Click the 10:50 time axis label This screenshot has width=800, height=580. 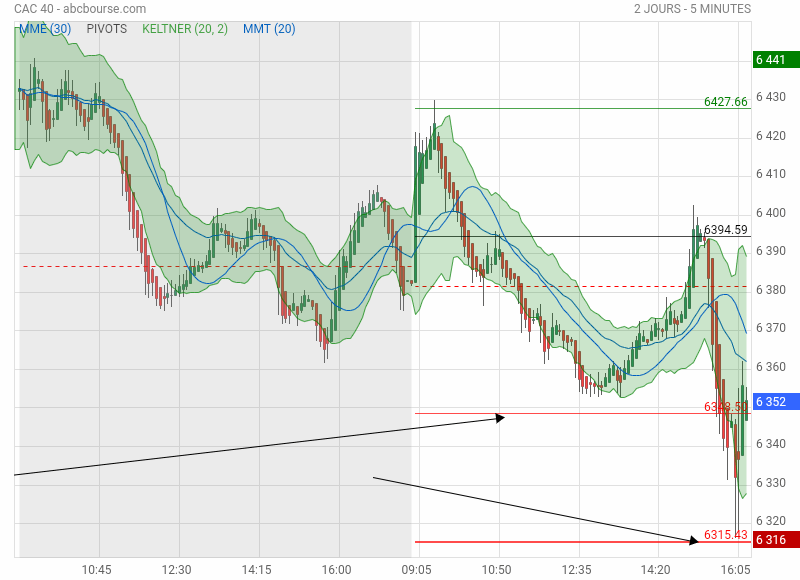tap(496, 569)
